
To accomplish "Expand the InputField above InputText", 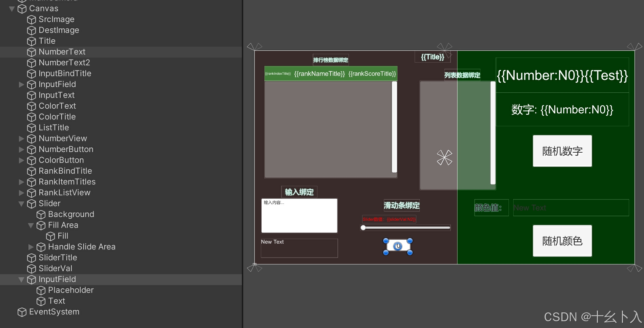I will pyautogui.click(x=21, y=85).
